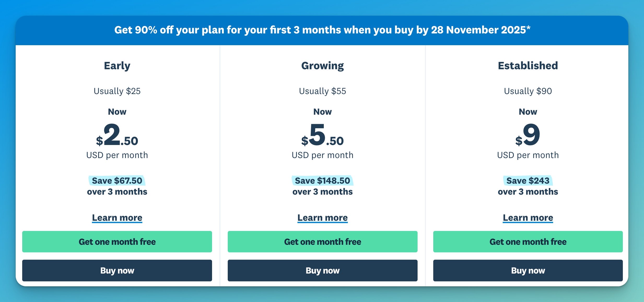Image resolution: width=644 pixels, height=302 pixels.
Task: Click Get one month free for Early plan
Action: pyautogui.click(x=117, y=242)
